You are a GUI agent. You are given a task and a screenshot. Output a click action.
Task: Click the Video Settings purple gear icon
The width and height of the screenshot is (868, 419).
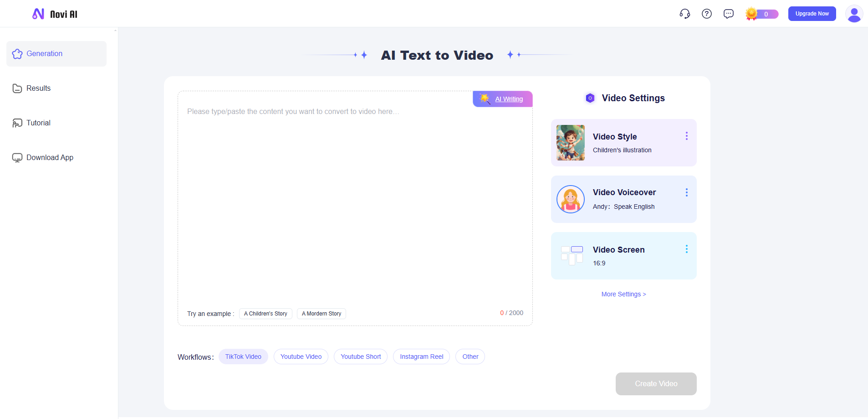click(x=590, y=98)
